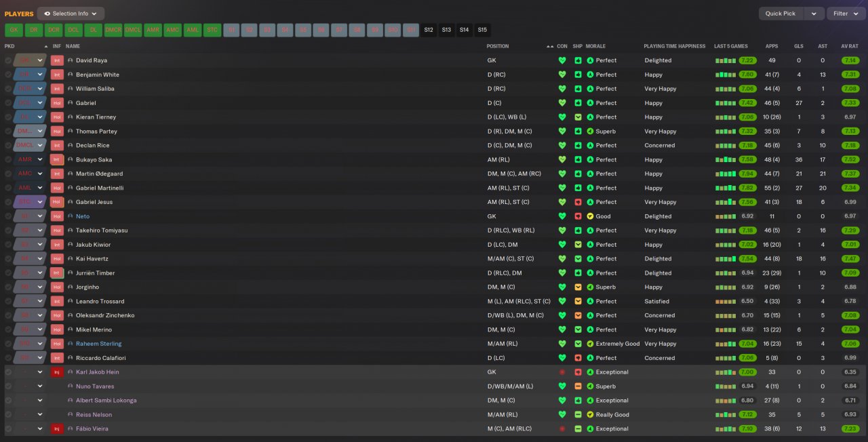Sort table by the GLS column header
868x442 pixels.
pos(799,46)
